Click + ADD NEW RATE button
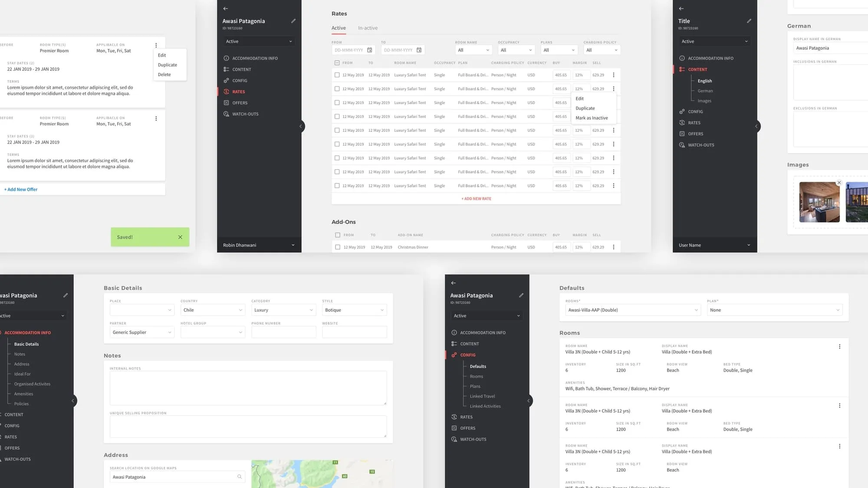This screenshot has width=868, height=488. tap(476, 199)
